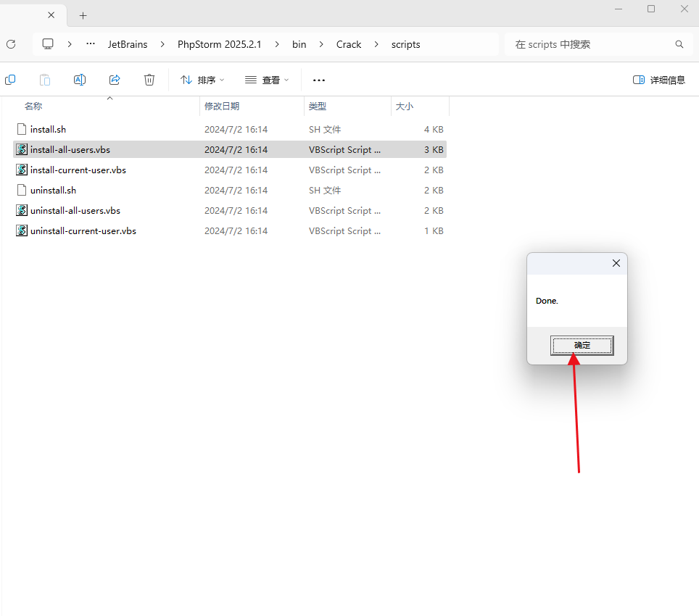Viewport: 699px width, 616px height.
Task: Click the Done. message text in the dialog
Action: 547,301
